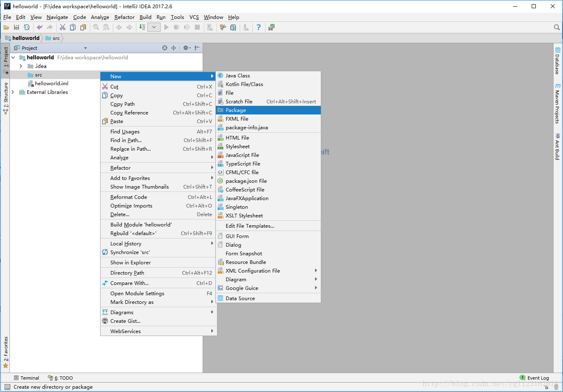563x392 pixels.
Task: Select HTML File from New submenu
Action: click(268, 138)
